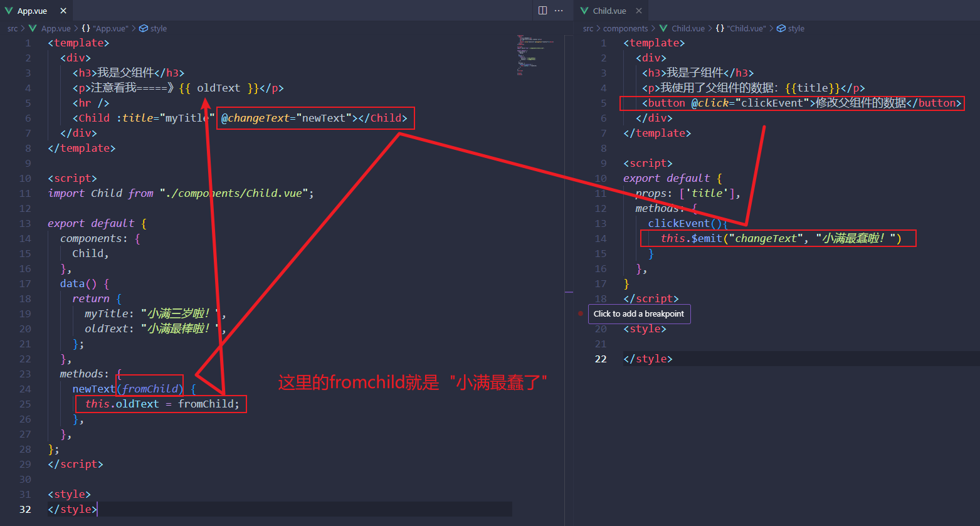Open the style breadcrumb in Child.vue pane
Viewport: 980px width, 526px height.
click(x=796, y=28)
